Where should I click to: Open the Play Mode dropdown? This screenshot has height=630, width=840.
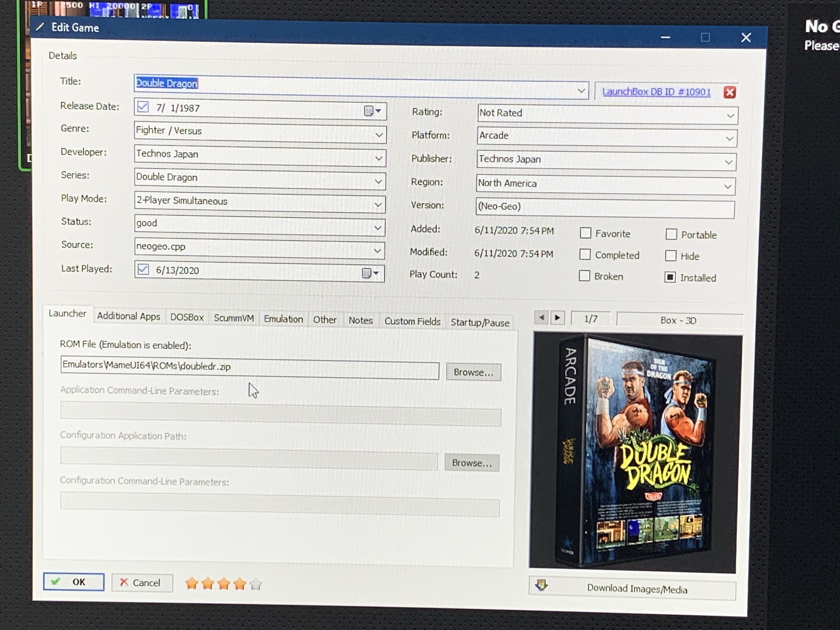tap(378, 205)
